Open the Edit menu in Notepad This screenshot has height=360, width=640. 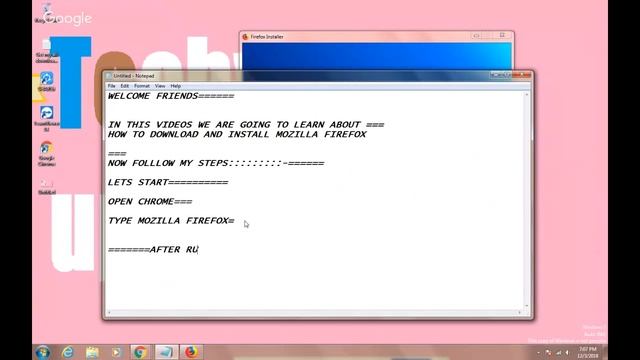click(124, 86)
